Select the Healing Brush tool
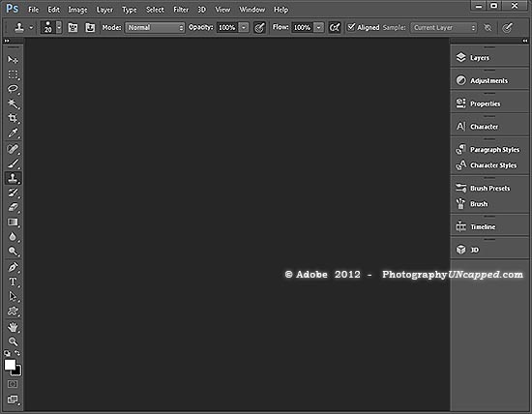532x414 pixels. pos(13,149)
